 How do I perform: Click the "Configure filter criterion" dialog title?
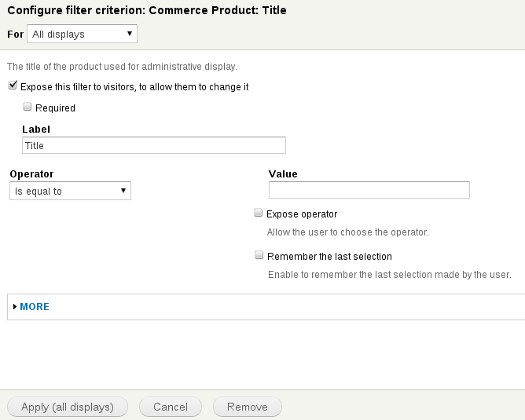click(147, 10)
